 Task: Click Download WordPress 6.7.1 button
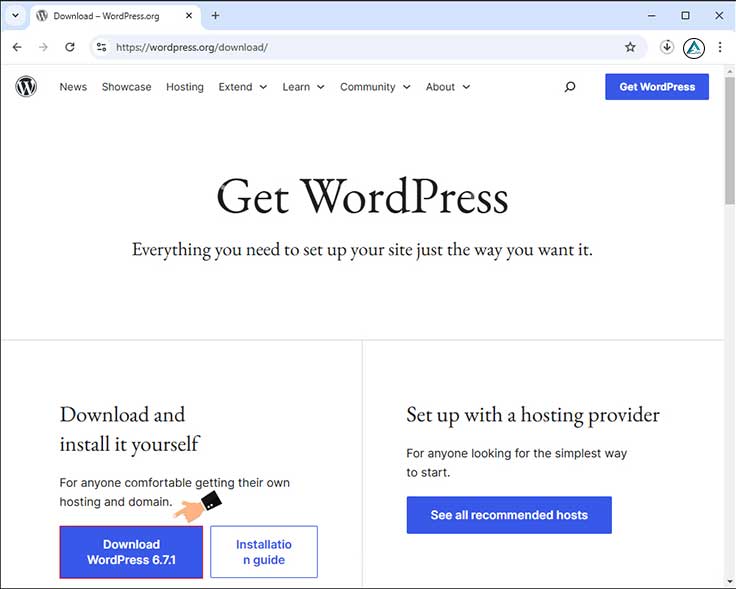(131, 552)
